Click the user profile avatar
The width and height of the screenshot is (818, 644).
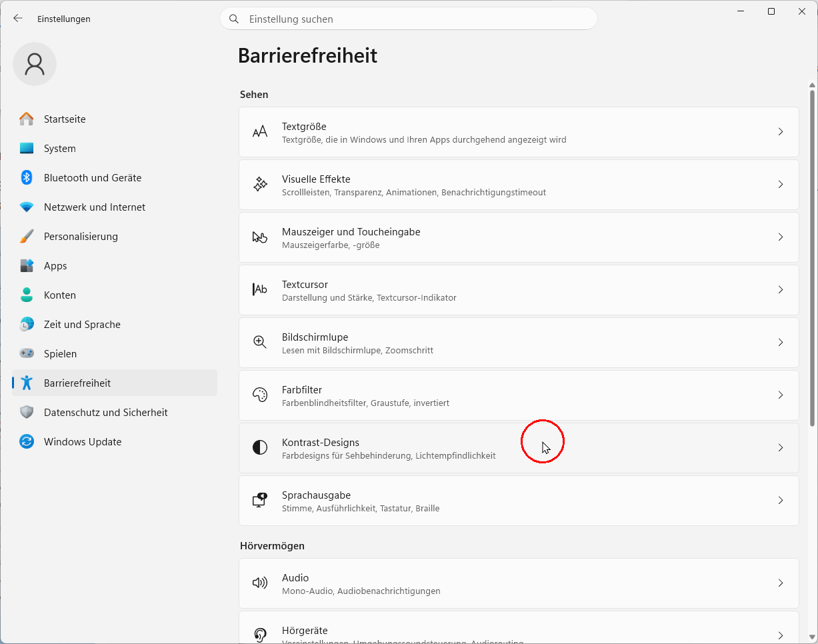pyautogui.click(x=35, y=64)
